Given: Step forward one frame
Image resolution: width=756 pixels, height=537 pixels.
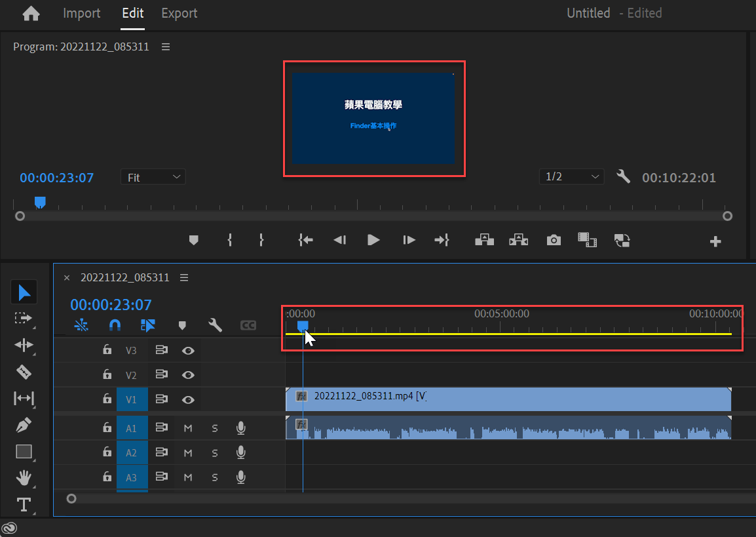Looking at the screenshot, I should tap(409, 240).
